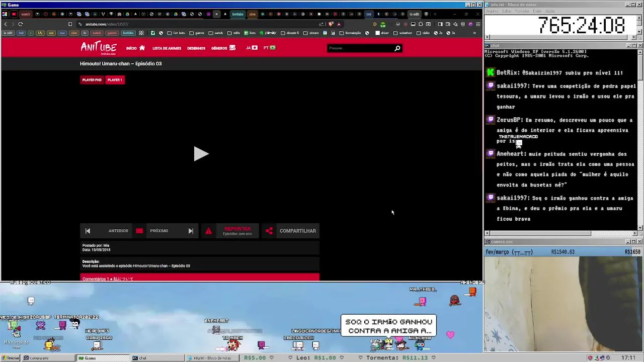This screenshot has height=362, width=644.
Task: Close the active browser tab with its X
Action: point(217,14)
